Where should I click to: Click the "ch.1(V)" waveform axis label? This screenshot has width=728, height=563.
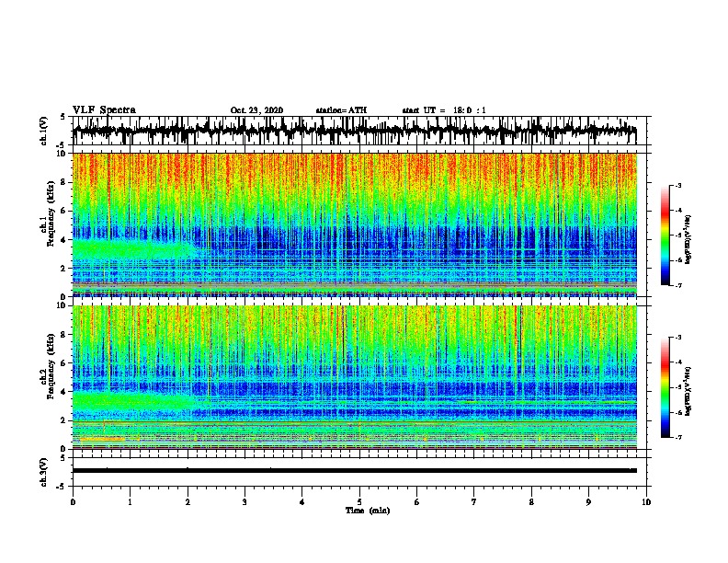point(44,131)
